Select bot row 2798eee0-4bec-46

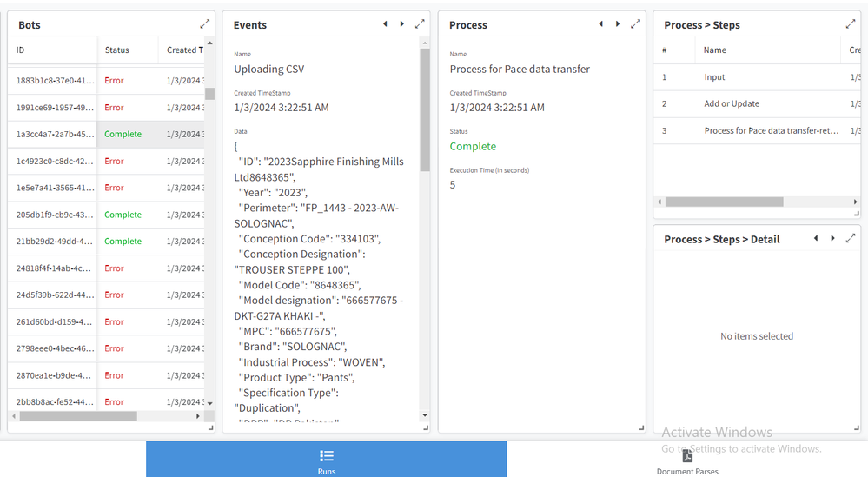pos(106,349)
